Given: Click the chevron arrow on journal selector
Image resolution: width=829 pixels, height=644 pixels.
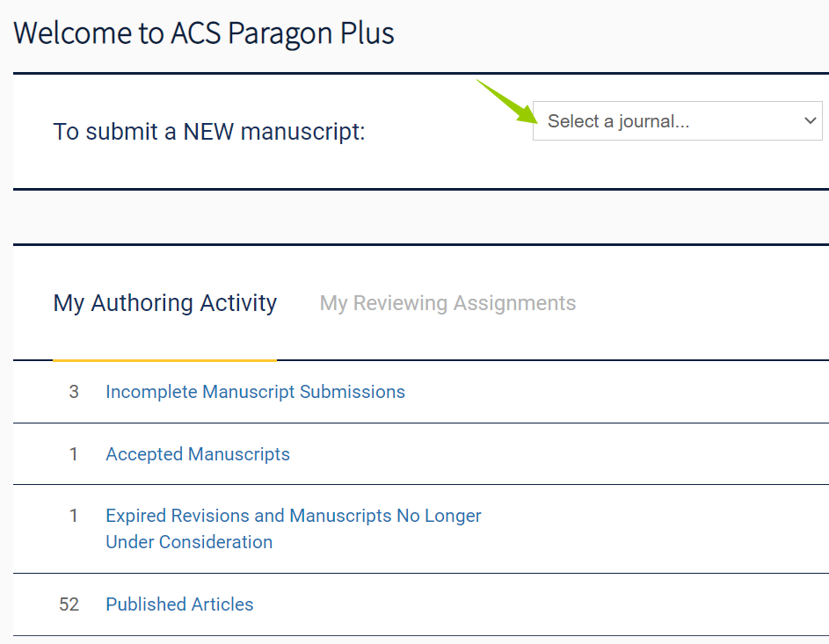Looking at the screenshot, I should click(811, 121).
